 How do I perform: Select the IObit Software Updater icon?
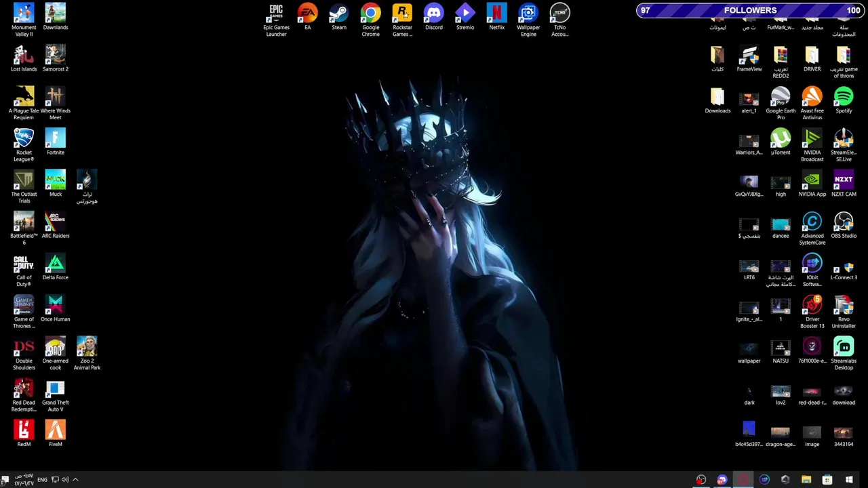812,270
